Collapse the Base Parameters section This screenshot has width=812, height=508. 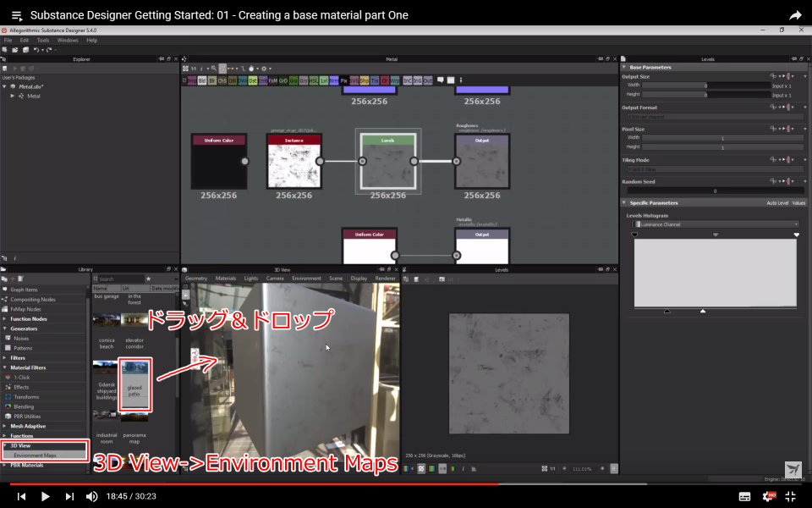click(x=624, y=68)
